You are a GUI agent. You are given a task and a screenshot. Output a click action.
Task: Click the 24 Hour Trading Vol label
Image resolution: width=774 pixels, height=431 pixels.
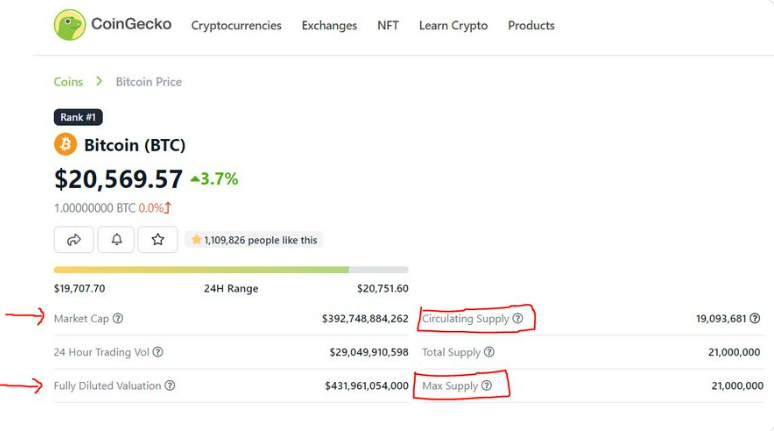coord(101,352)
